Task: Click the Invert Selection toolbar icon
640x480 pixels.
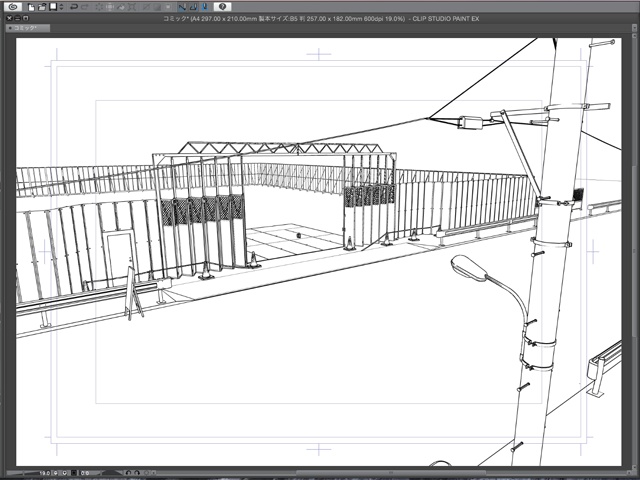Action: pos(157,7)
